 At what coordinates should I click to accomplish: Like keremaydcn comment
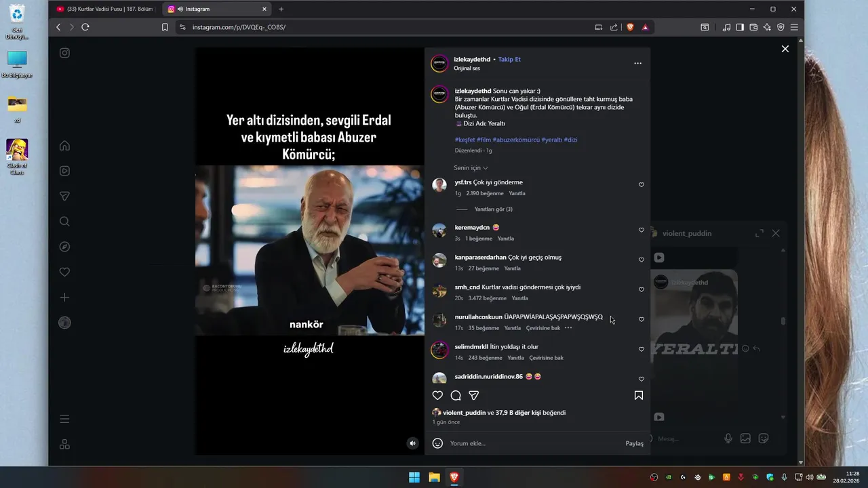point(642,230)
